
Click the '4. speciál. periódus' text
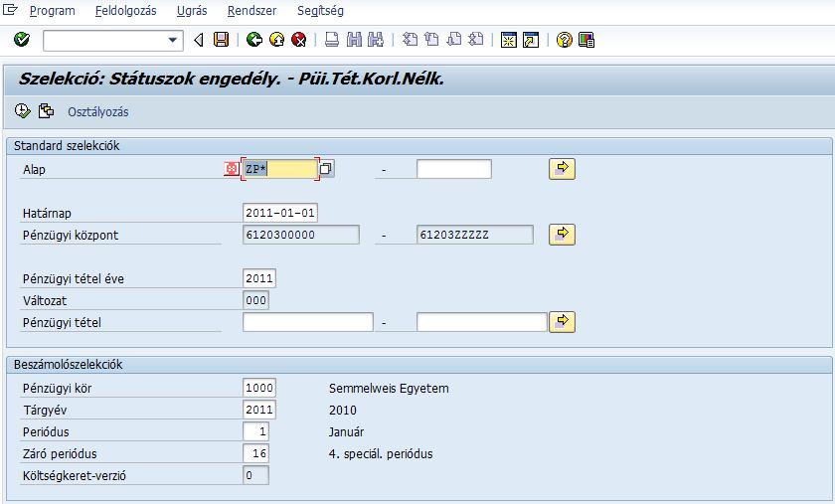pyautogui.click(x=381, y=454)
